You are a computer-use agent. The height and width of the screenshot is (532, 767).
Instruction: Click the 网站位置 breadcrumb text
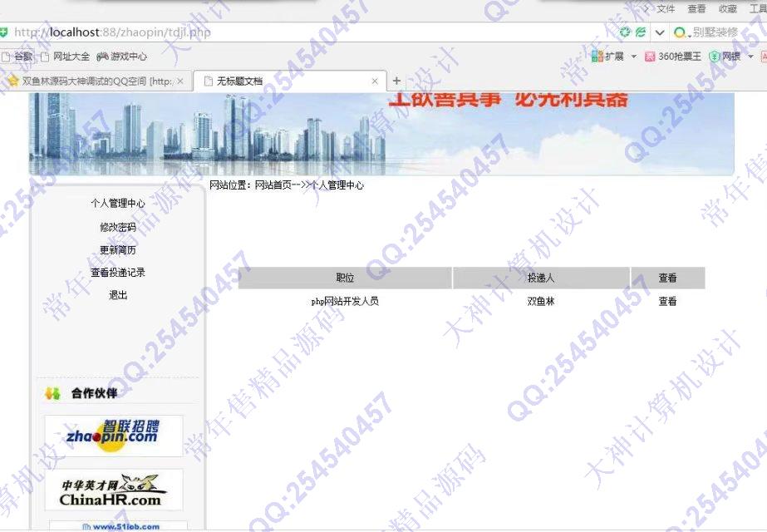pyautogui.click(x=287, y=185)
